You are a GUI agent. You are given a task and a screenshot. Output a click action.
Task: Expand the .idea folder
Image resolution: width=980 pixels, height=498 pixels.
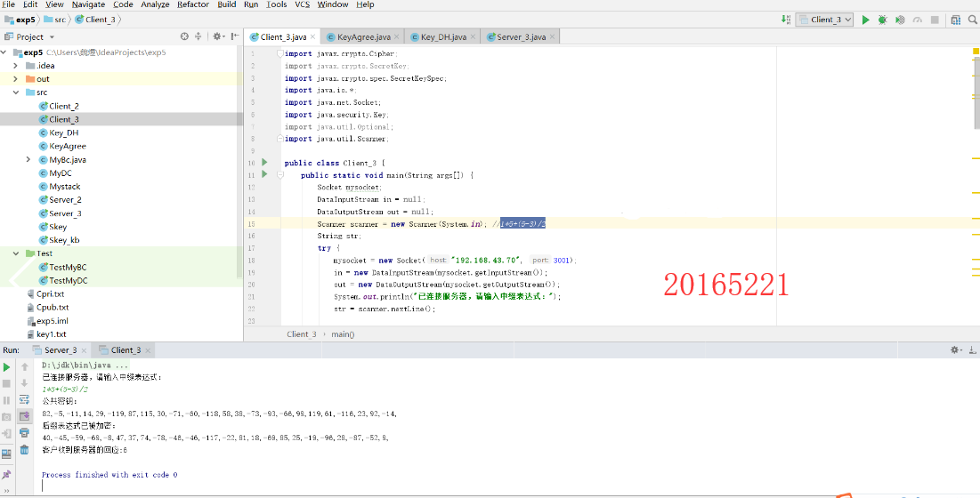(x=16, y=66)
